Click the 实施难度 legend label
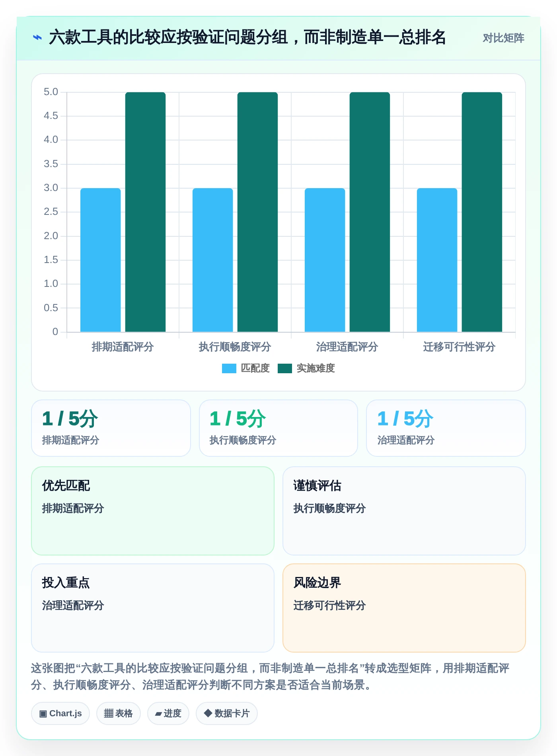Image resolution: width=557 pixels, height=756 pixels. 316,368
